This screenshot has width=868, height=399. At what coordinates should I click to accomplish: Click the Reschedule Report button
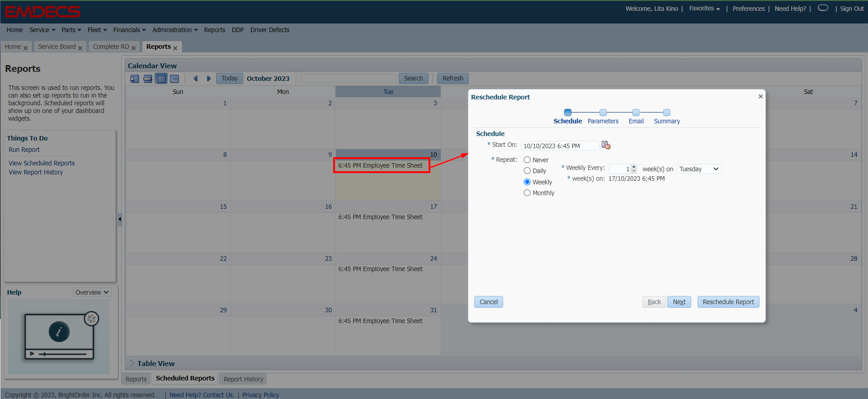tap(728, 302)
